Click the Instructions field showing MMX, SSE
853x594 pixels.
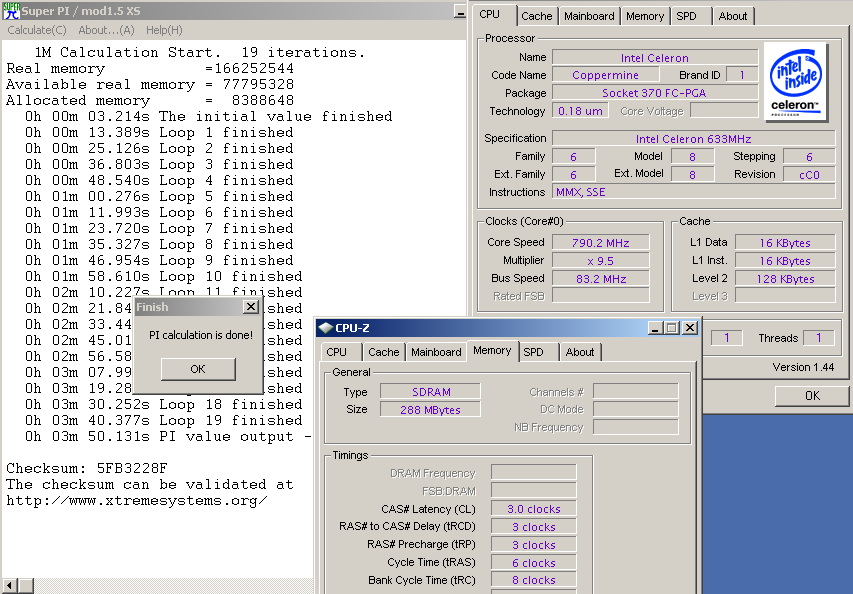[694, 192]
